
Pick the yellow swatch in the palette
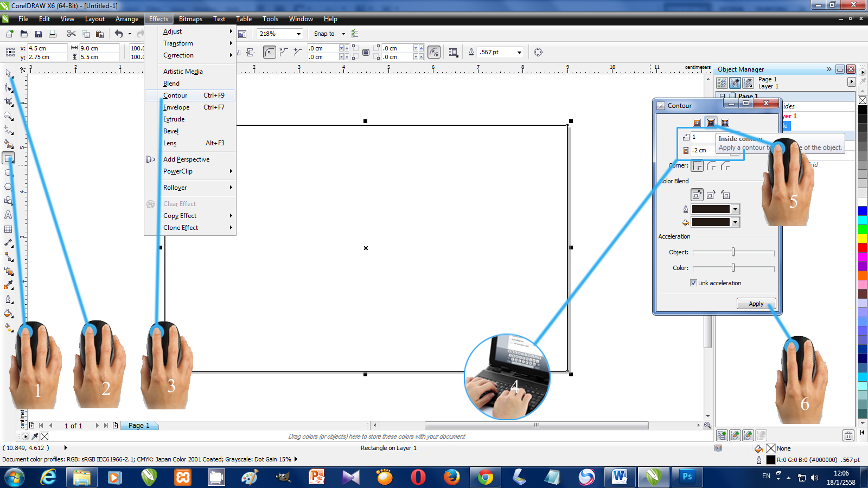point(862,239)
